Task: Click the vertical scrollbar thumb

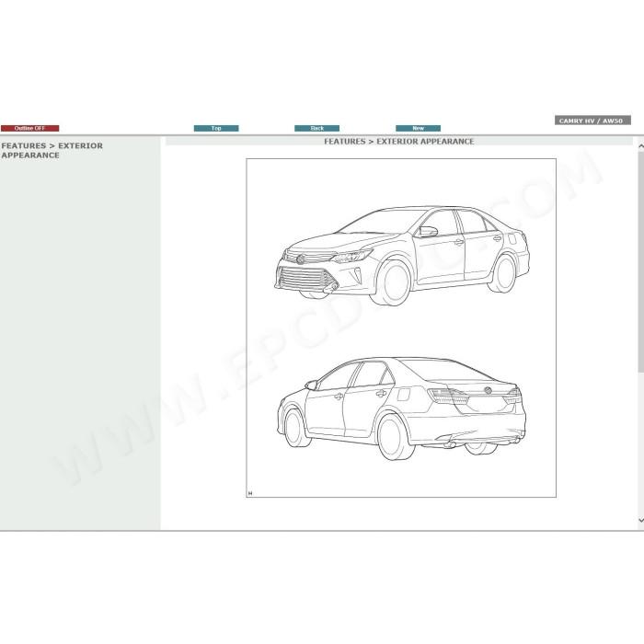Action: pos(640,262)
